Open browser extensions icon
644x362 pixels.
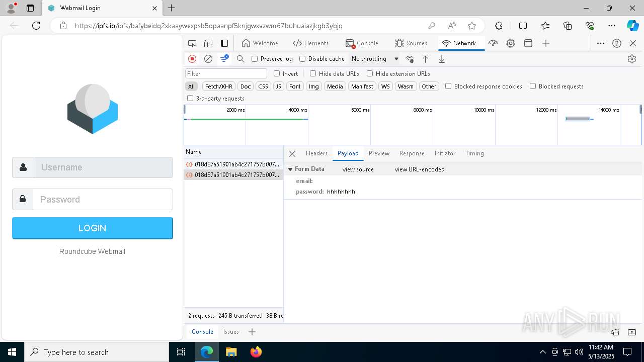tap(499, 26)
